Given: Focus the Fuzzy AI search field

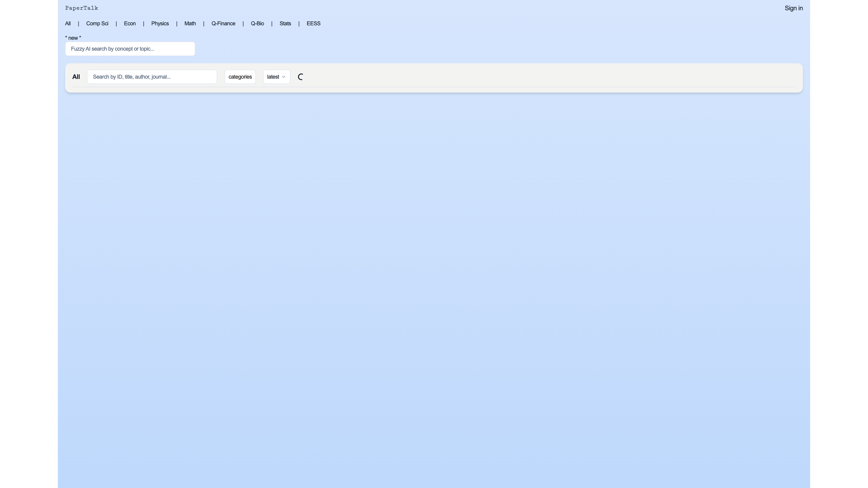Looking at the screenshot, I should [x=130, y=49].
